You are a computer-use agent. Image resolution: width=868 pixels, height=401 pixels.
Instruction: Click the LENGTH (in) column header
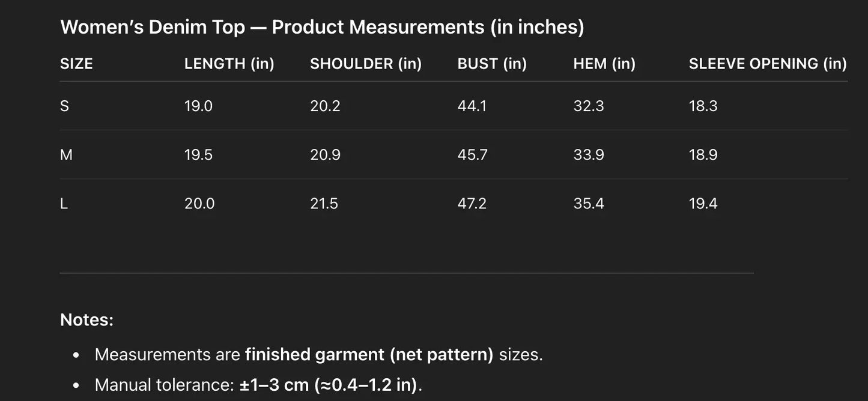(x=229, y=64)
